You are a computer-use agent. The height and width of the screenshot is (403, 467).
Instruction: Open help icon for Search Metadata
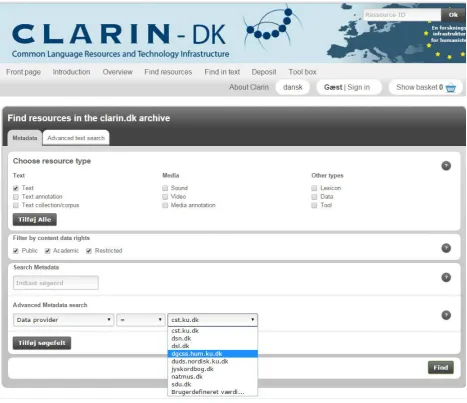446,277
